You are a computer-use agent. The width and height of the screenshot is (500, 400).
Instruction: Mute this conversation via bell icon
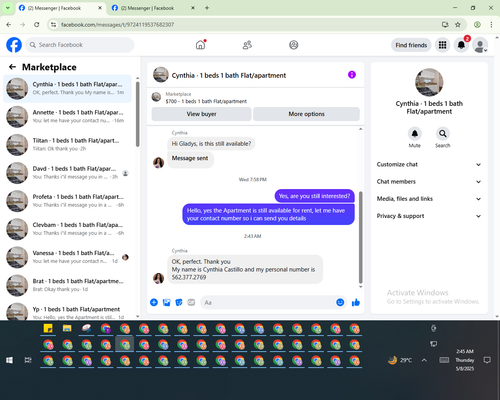[415, 134]
